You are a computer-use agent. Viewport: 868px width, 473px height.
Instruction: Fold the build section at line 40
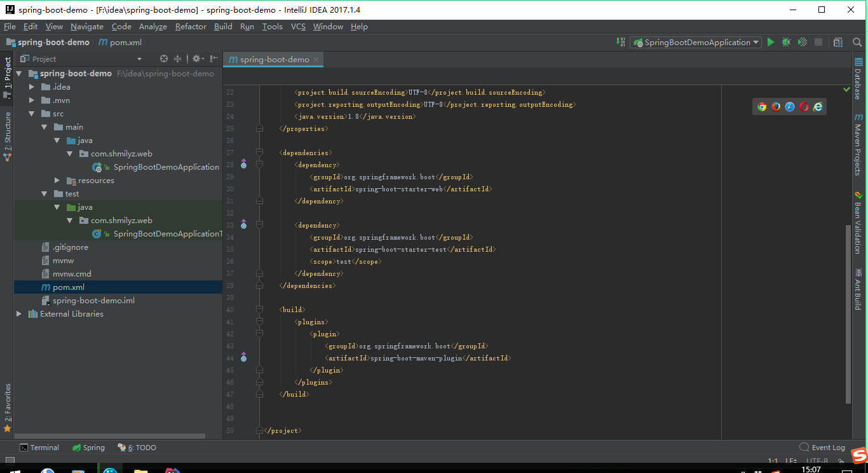pyautogui.click(x=258, y=310)
